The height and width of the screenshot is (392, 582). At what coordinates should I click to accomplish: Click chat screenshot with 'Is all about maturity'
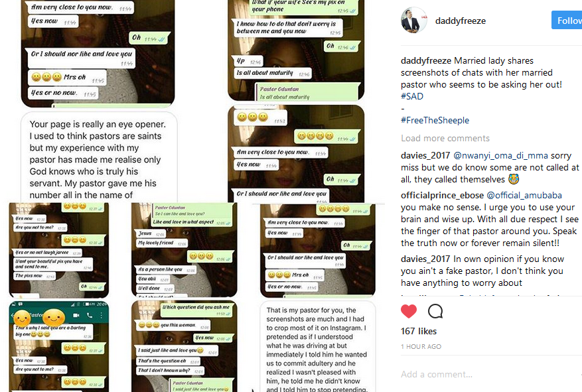click(296, 50)
